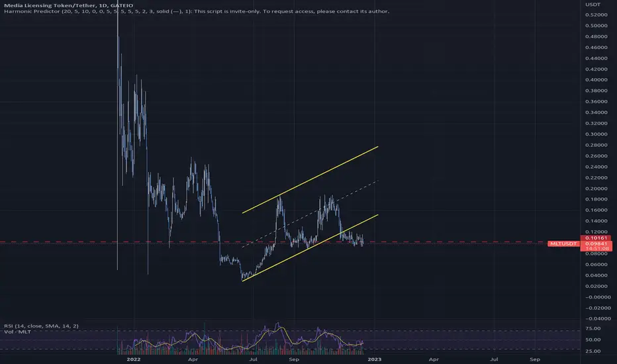Click the 0.34000 price axis label
617x364 pixels.
click(x=596, y=113)
